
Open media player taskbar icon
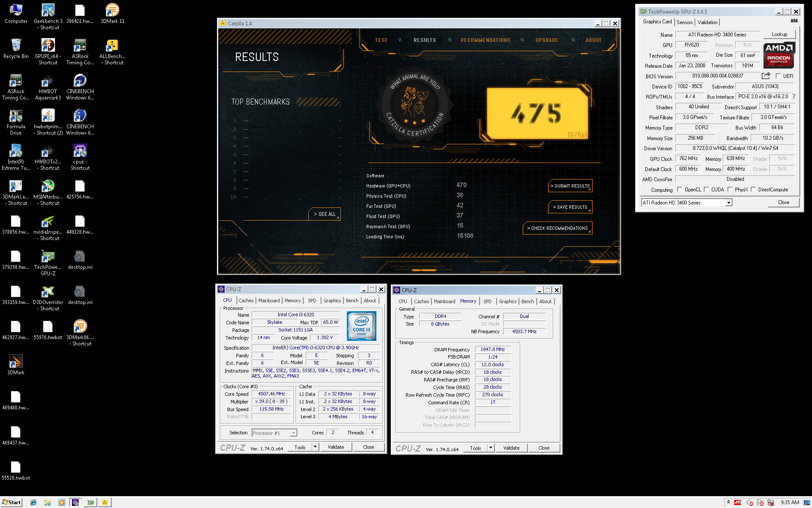(61, 502)
